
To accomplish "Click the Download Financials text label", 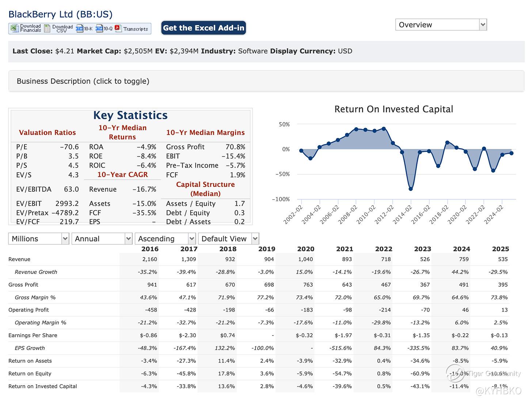I will tap(30, 28).
